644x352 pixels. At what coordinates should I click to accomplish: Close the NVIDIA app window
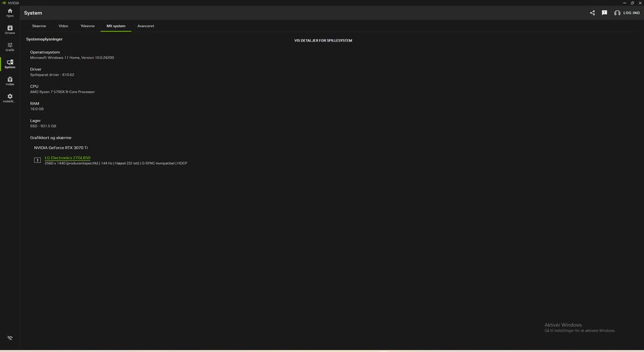[640, 3]
